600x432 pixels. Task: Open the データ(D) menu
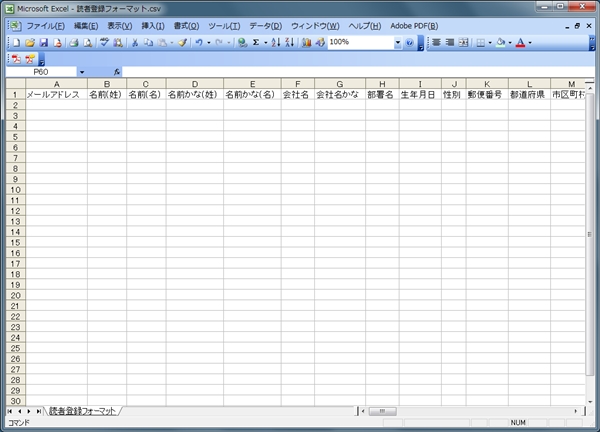(x=266, y=26)
